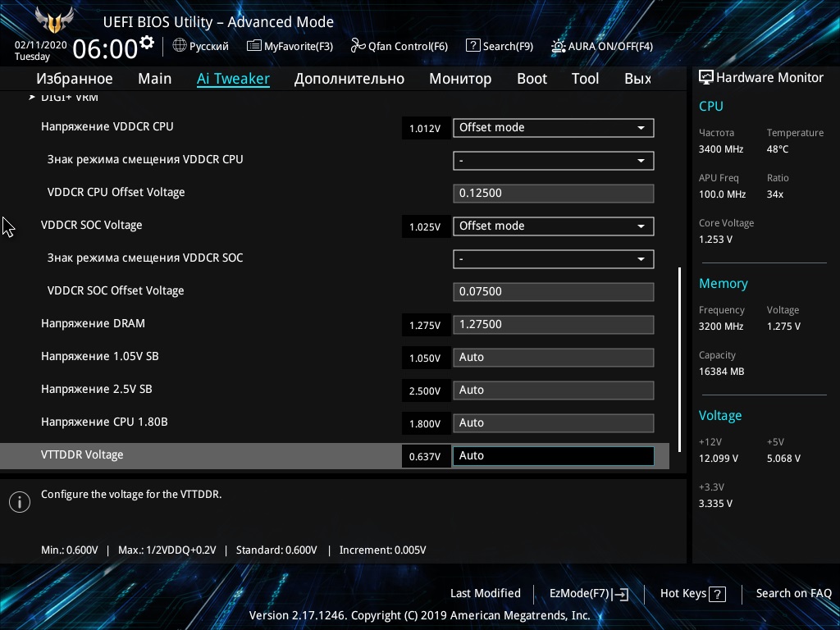Select the VTTDDR Voltage row label
The height and width of the screenshot is (630, 840).
pyautogui.click(x=82, y=454)
